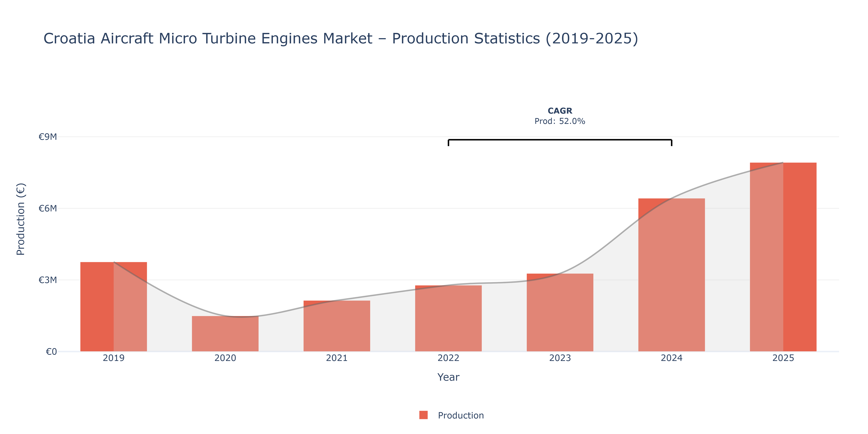The width and height of the screenshot is (868, 434).
Task: Select the 2020 production bar
Action: [x=225, y=334]
